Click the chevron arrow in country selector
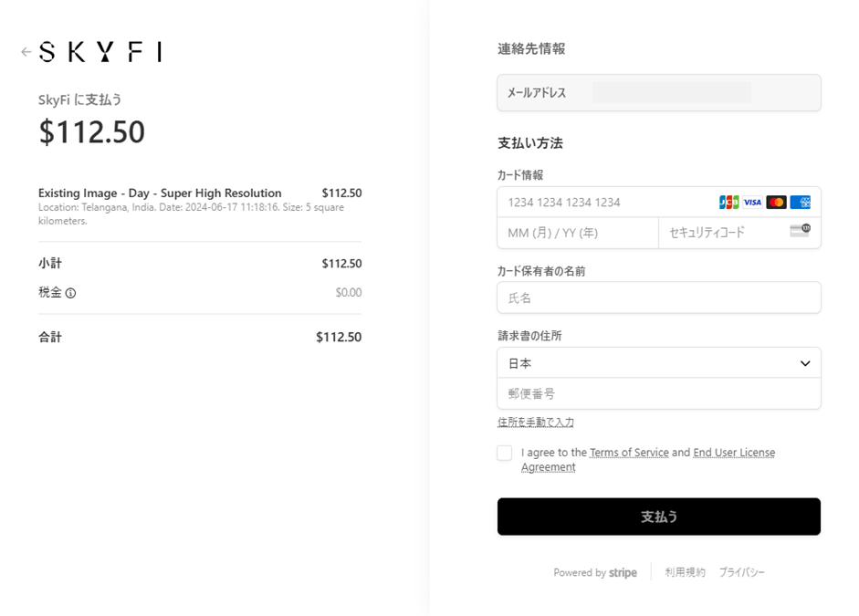Image resolution: width=859 pixels, height=616 pixels. pyautogui.click(x=805, y=363)
